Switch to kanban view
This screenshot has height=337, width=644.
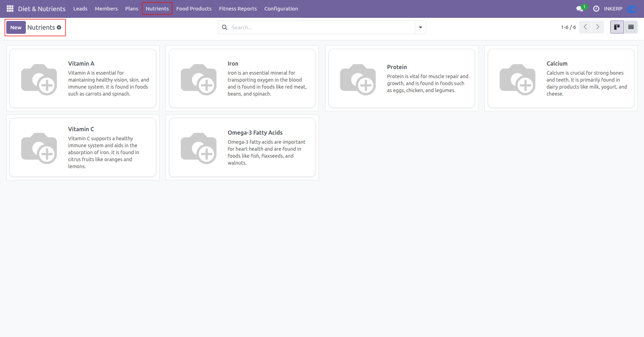[617, 27]
